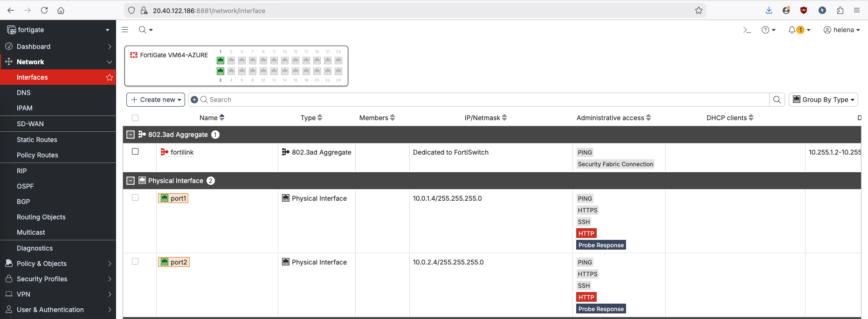Favorite Interfaces with the star icon

click(110, 77)
